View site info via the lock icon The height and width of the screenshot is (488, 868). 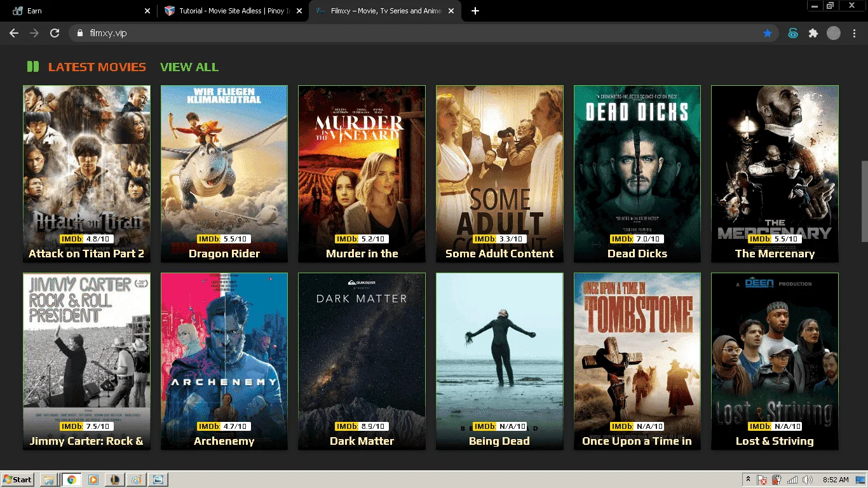click(x=80, y=33)
